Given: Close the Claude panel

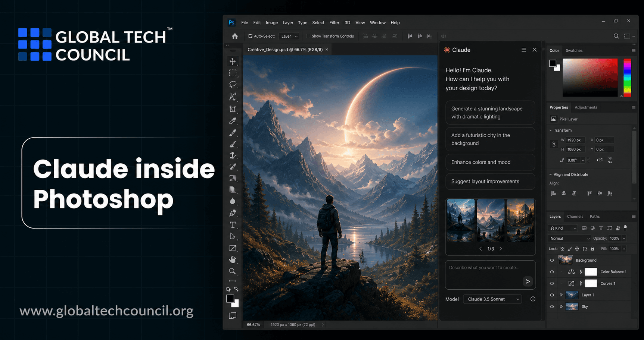Looking at the screenshot, I should (535, 50).
